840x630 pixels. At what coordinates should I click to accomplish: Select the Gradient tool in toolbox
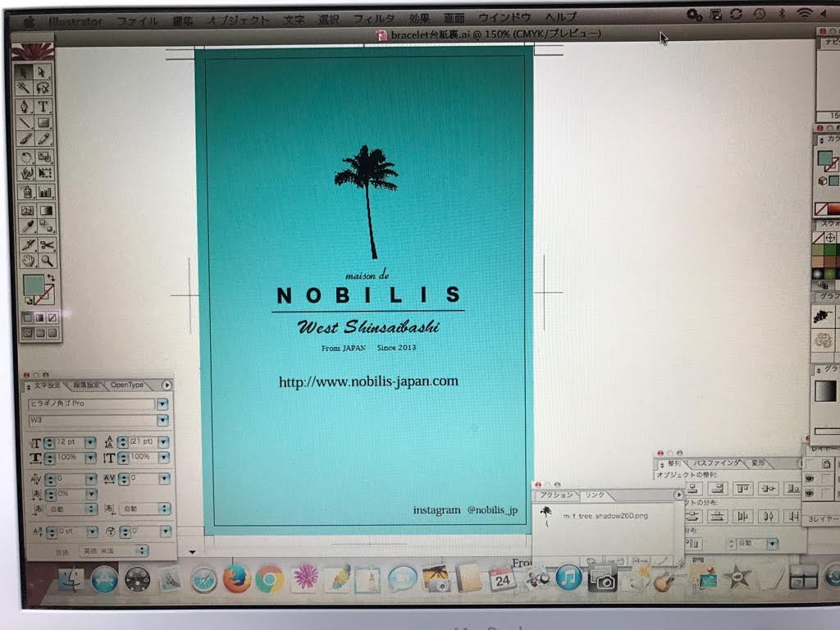46,210
